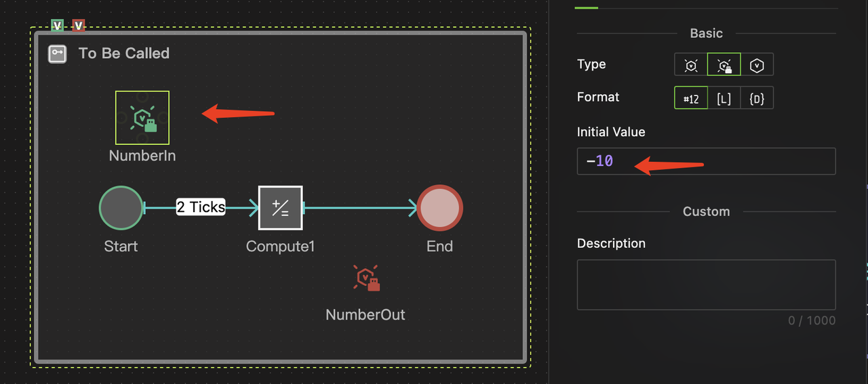
Task: Click the red V badge above the frame
Action: [79, 26]
